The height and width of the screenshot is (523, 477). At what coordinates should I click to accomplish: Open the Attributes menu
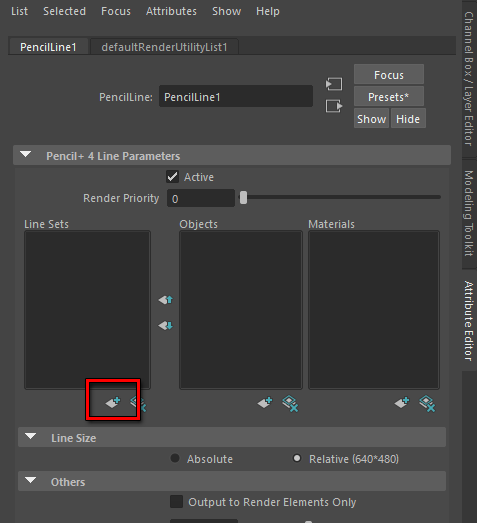[x=171, y=11]
